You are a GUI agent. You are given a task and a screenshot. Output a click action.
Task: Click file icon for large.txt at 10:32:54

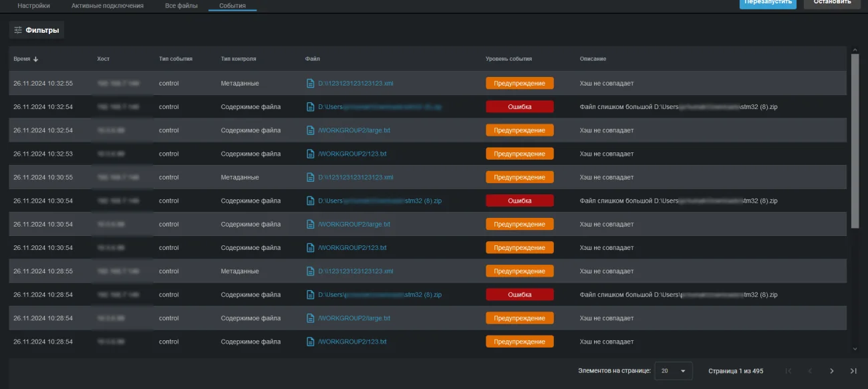[x=310, y=130]
